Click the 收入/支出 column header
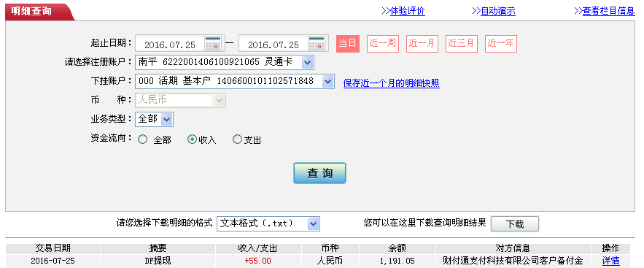This screenshot has width=644, height=268. point(258,248)
